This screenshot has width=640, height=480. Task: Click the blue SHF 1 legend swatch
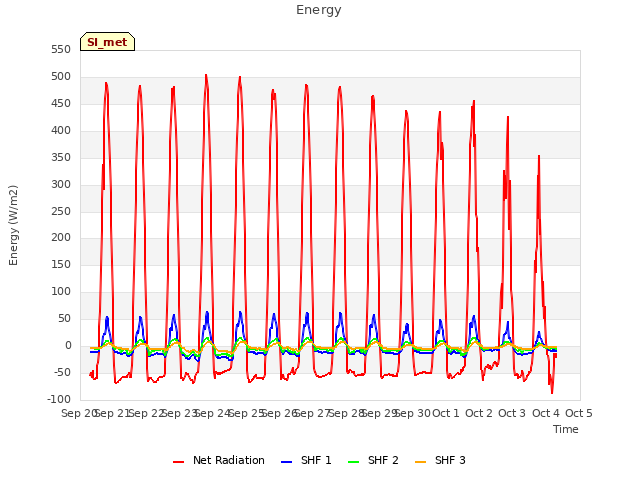(287, 462)
